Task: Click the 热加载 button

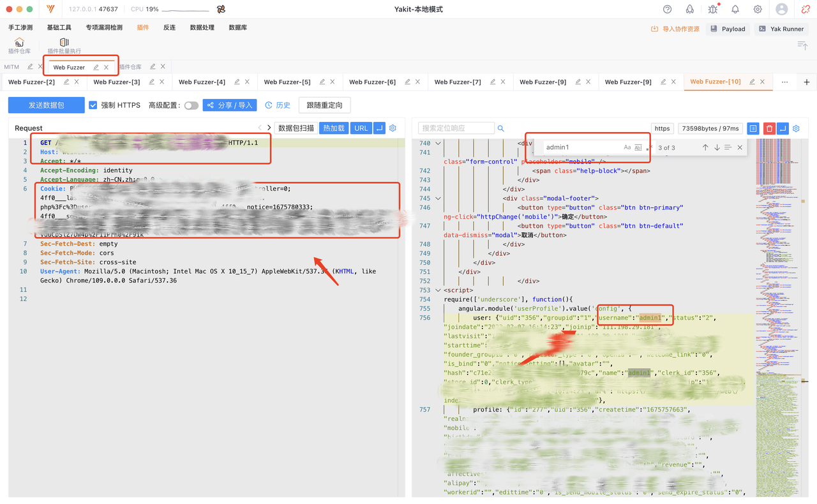Action: tap(334, 128)
